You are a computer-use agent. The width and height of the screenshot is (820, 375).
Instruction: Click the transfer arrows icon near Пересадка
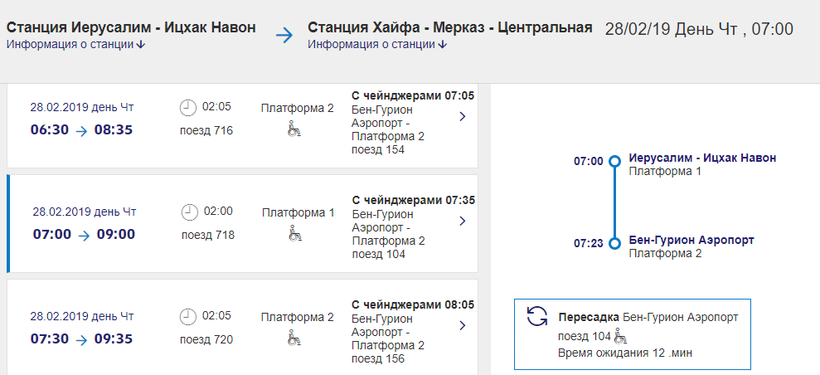537,316
